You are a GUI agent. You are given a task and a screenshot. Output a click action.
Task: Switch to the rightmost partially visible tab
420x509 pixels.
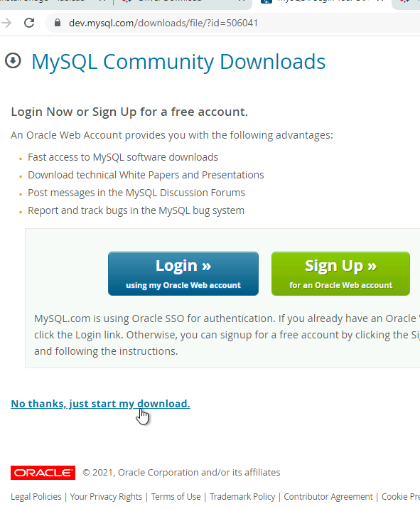click(407, 3)
